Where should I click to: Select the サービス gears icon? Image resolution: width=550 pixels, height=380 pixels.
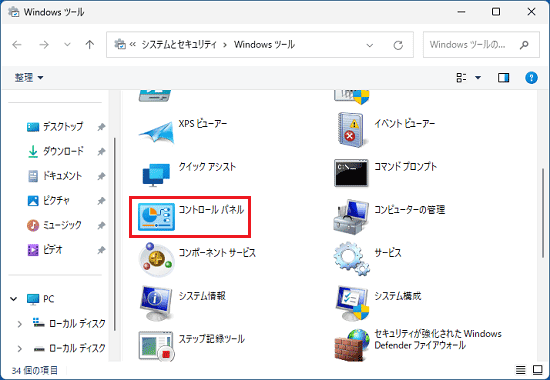351,259
